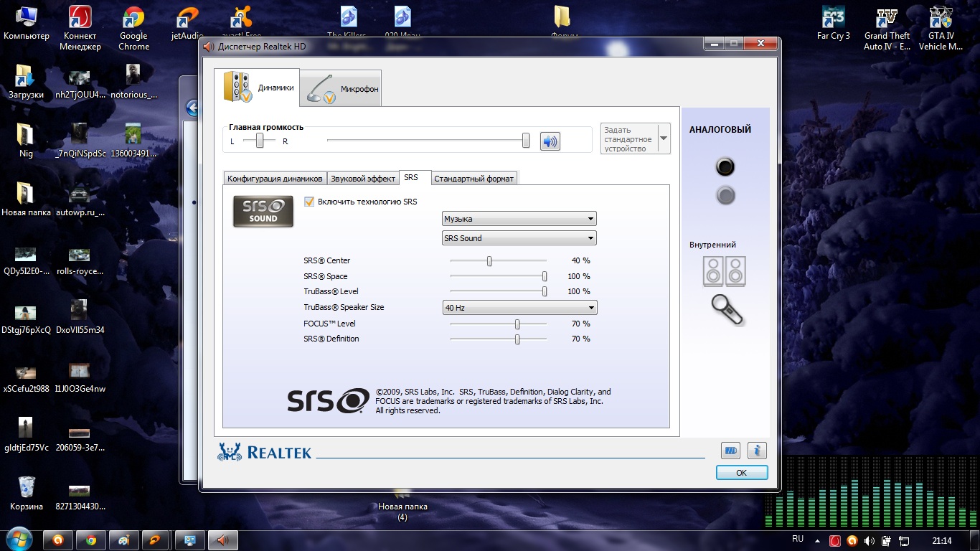Click the mute speaker button beside main volume
The image size is (980, 551).
point(550,141)
